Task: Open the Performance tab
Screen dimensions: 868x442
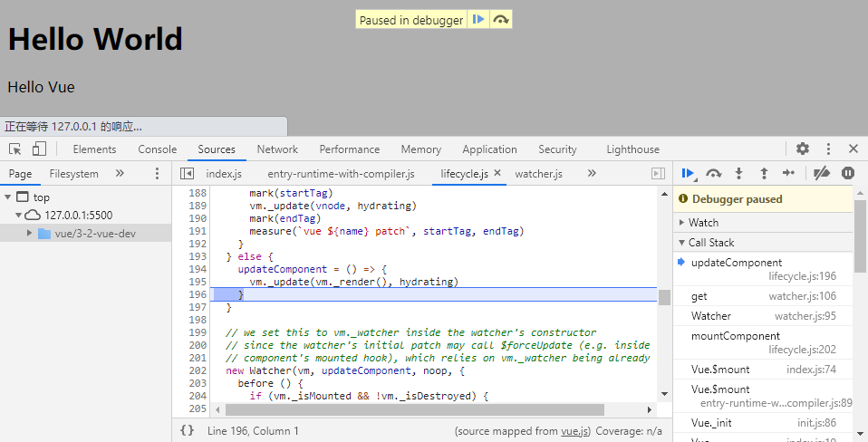Action: pyautogui.click(x=350, y=149)
